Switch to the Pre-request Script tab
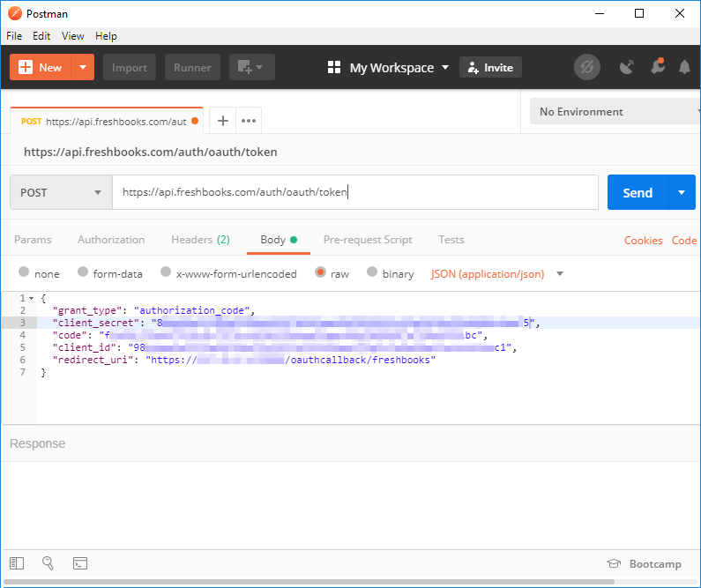This screenshot has height=588, width=701. pyautogui.click(x=368, y=240)
